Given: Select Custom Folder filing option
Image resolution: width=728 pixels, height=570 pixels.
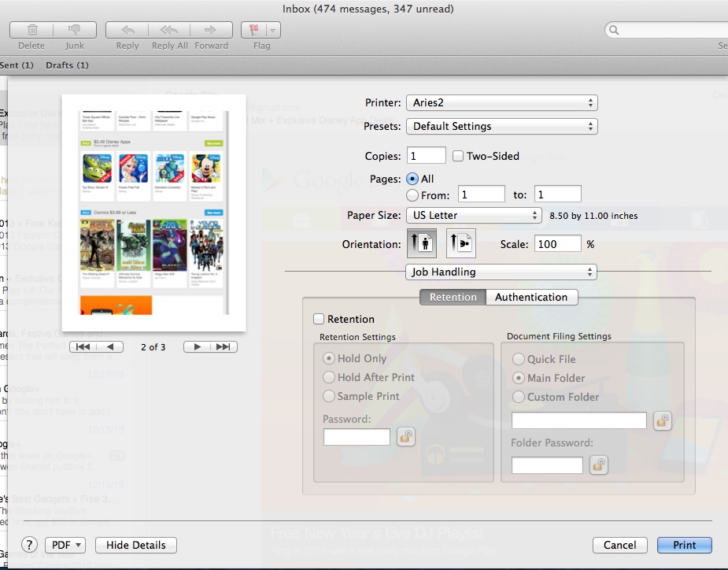Looking at the screenshot, I should point(518,397).
